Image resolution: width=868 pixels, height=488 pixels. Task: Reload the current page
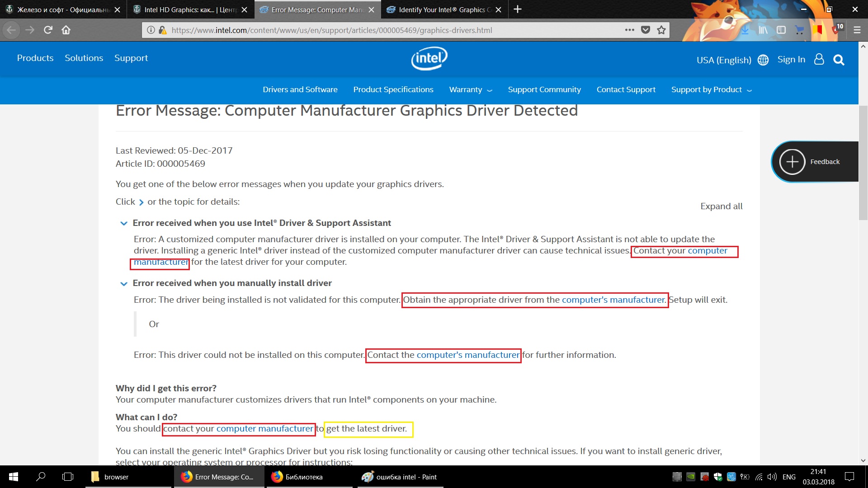pyautogui.click(x=48, y=30)
